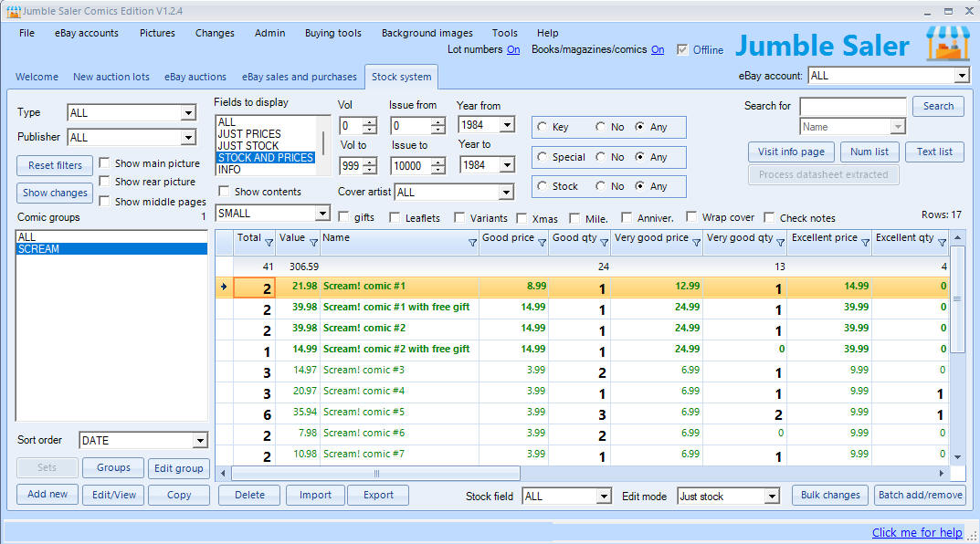Open filter icon on Very good qty column
This screenshot has width=980, height=544.
[780, 243]
